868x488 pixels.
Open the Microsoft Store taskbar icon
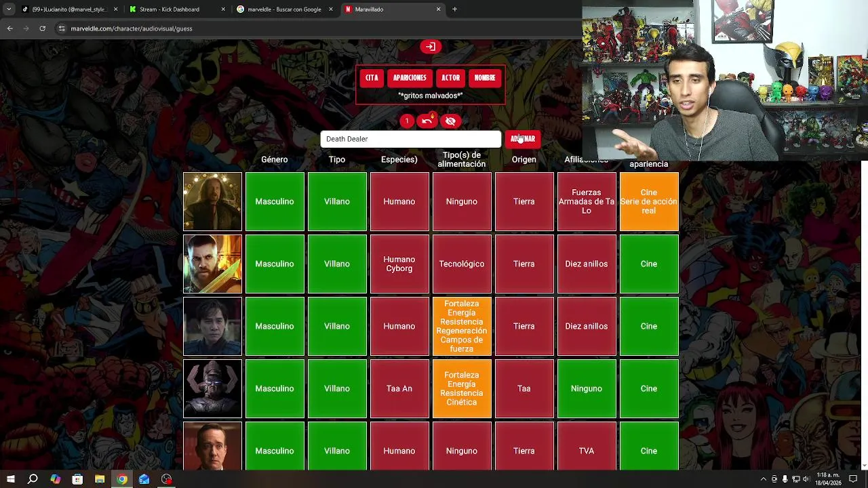click(x=77, y=479)
